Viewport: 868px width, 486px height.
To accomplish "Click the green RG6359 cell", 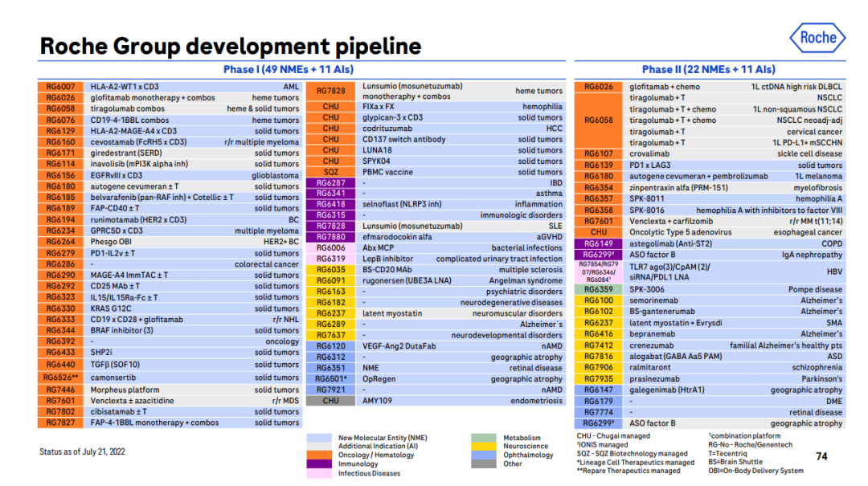I will 599,289.
